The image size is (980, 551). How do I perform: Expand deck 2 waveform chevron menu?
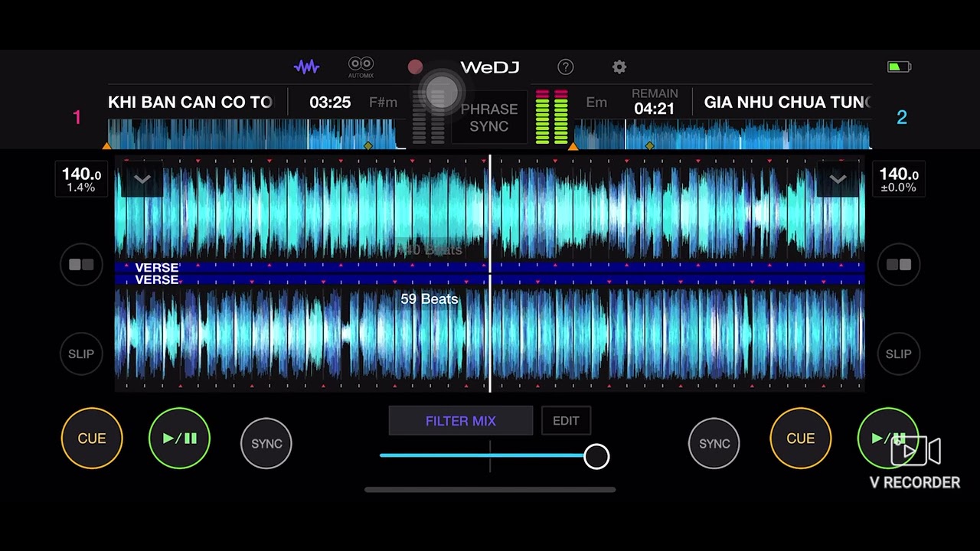[838, 179]
